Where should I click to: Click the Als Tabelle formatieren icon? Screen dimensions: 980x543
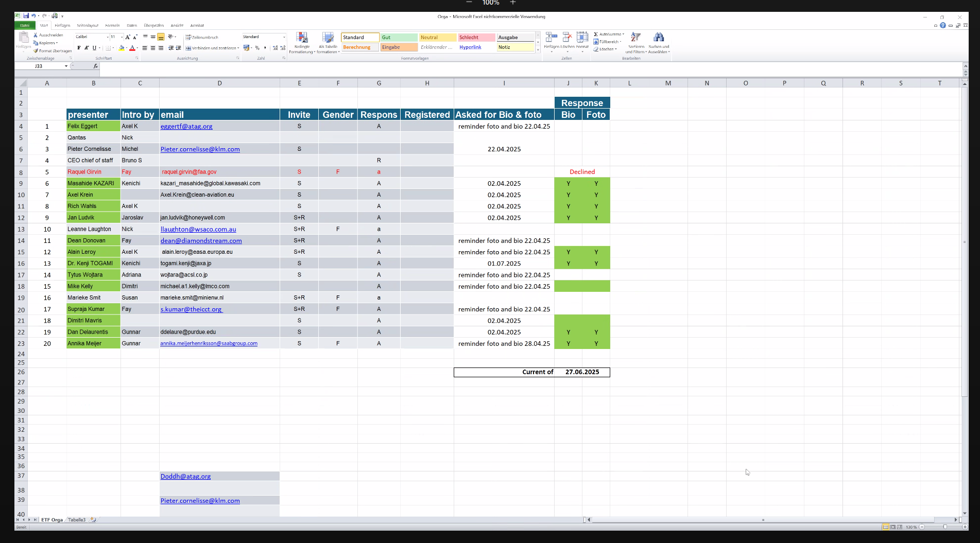(x=328, y=38)
